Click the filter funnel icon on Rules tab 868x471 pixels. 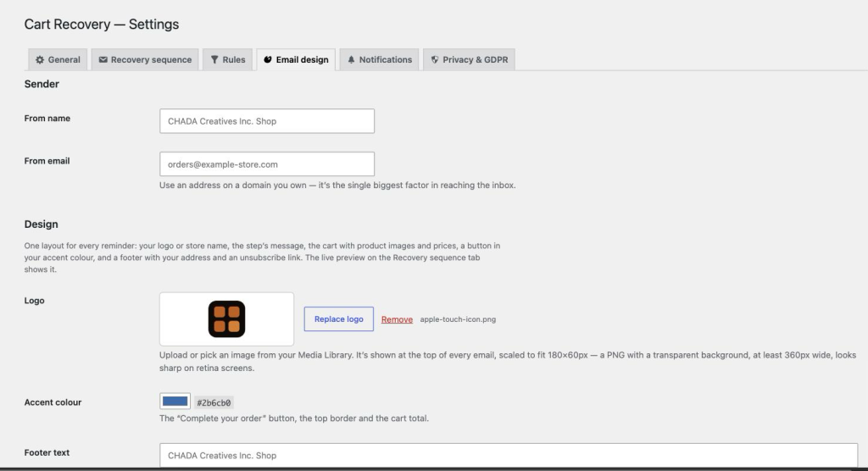tap(214, 60)
